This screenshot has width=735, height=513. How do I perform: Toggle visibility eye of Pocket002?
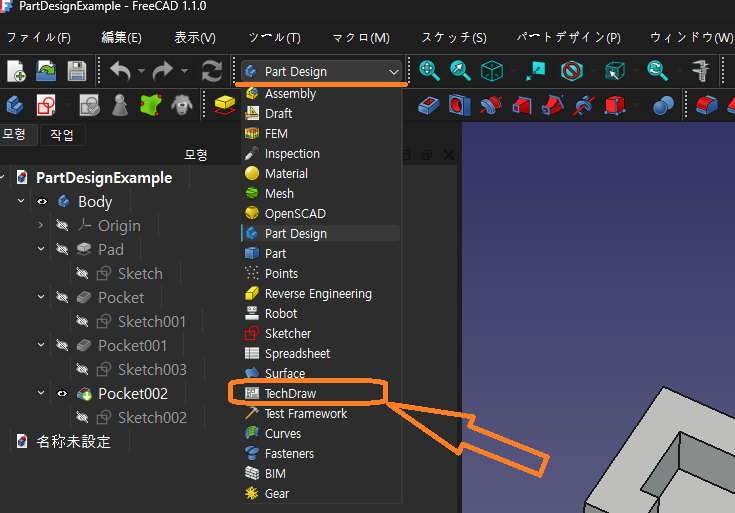(62, 393)
